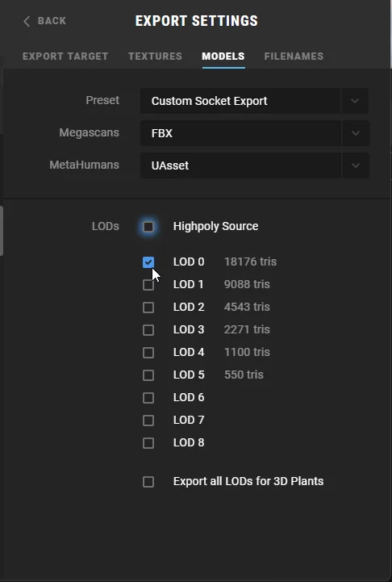Viewport: 392px width, 582px height.
Task: Expand the MetaHumans format dropdown arrow
Action: tap(355, 165)
